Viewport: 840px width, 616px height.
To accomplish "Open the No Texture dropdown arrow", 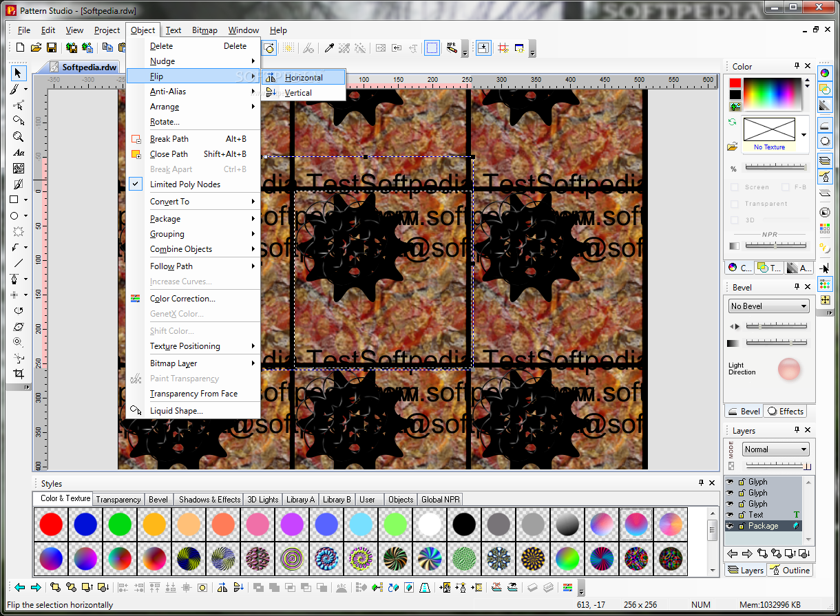I will click(x=804, y=135).
